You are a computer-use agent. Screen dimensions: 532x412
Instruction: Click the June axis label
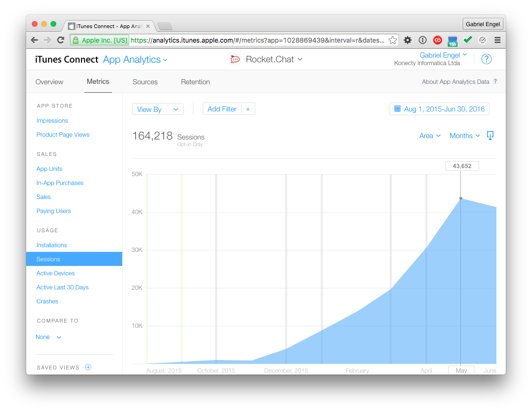(x=489, y=370)
